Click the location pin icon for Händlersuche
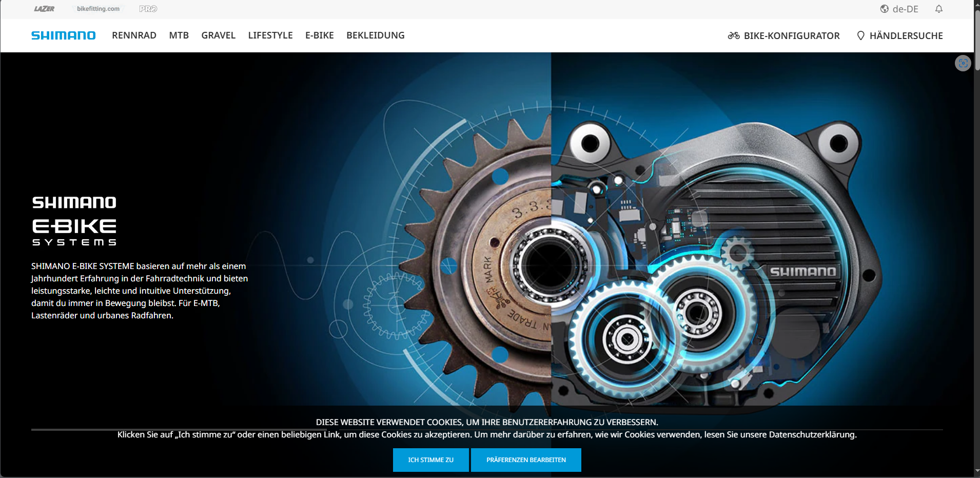 [861, 35]
